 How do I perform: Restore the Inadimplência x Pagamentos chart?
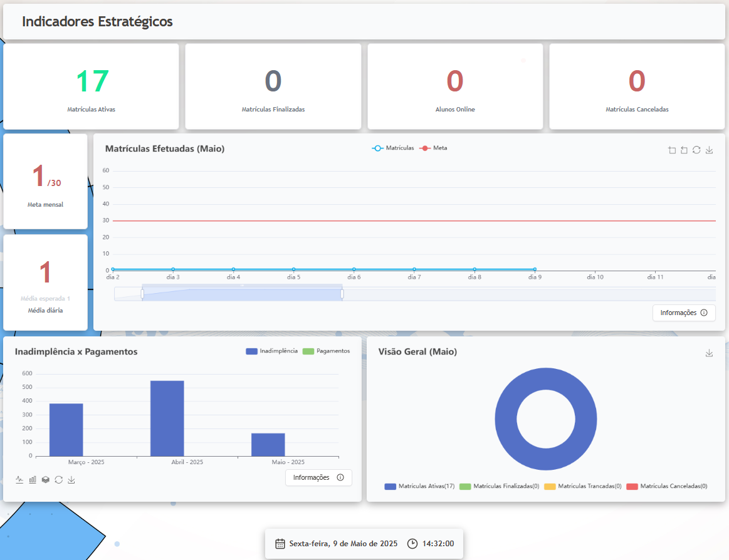(x=58, y=480)
